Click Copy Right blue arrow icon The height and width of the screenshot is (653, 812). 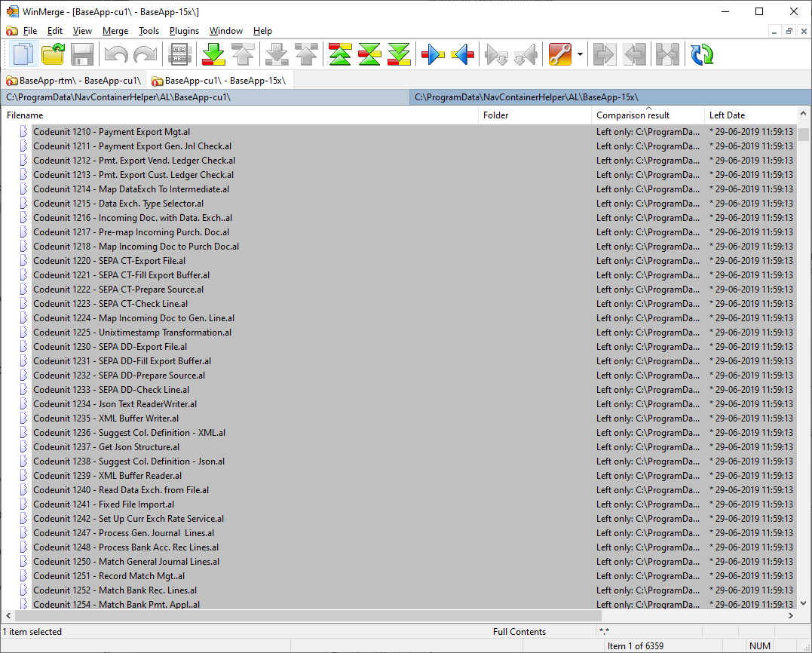tap(433, 54)
